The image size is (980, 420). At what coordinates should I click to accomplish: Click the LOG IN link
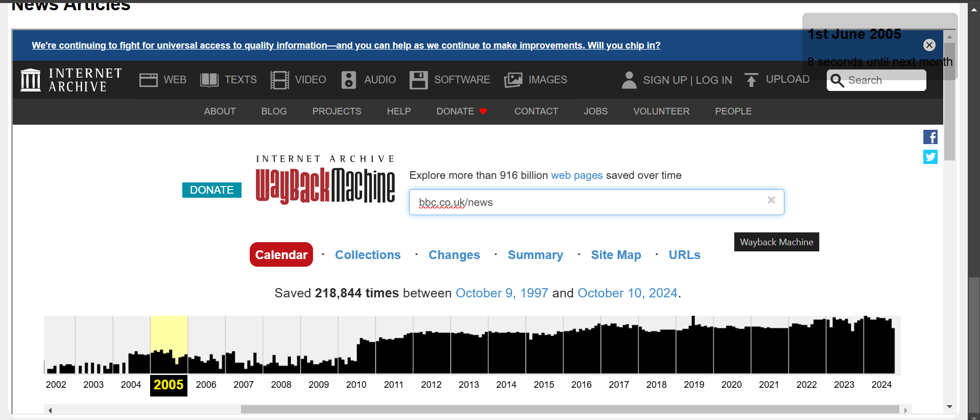(714, 80)
